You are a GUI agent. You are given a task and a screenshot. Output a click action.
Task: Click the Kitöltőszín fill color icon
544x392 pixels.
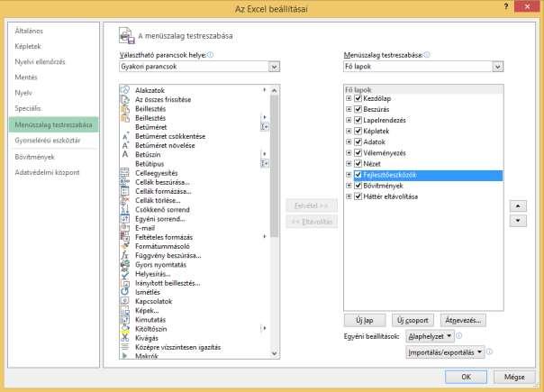pos(124,329)
